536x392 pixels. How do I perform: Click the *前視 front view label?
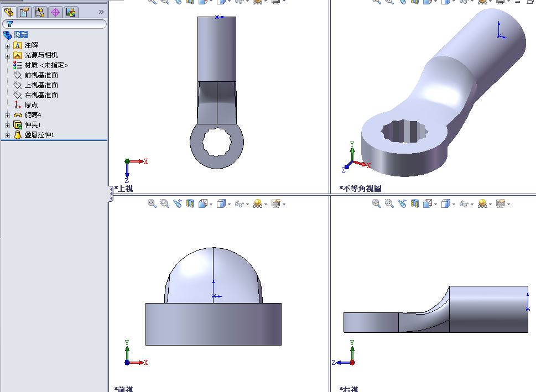124,389
